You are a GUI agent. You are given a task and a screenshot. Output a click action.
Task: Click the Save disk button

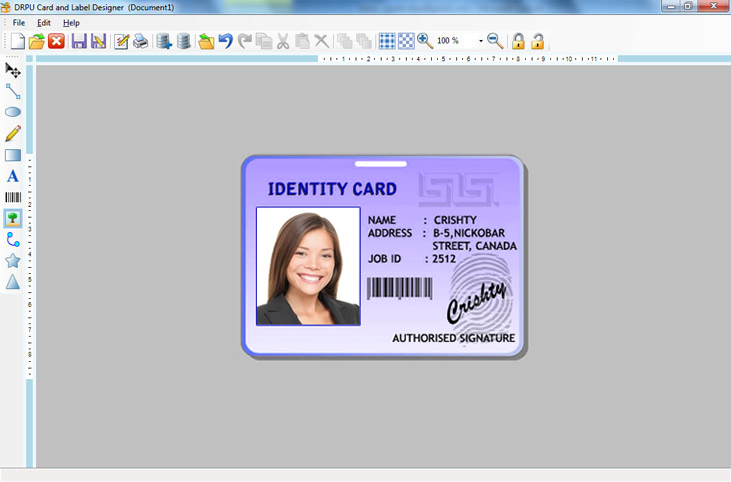(79, 41)
